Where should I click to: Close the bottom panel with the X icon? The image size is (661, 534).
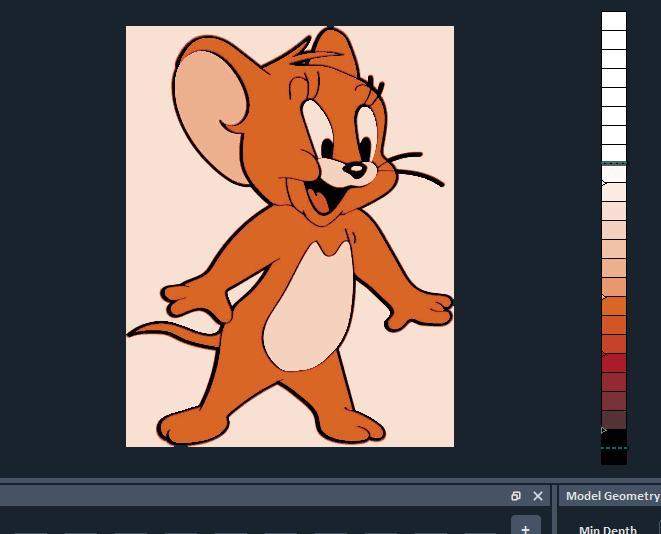[x=538, y=496]
